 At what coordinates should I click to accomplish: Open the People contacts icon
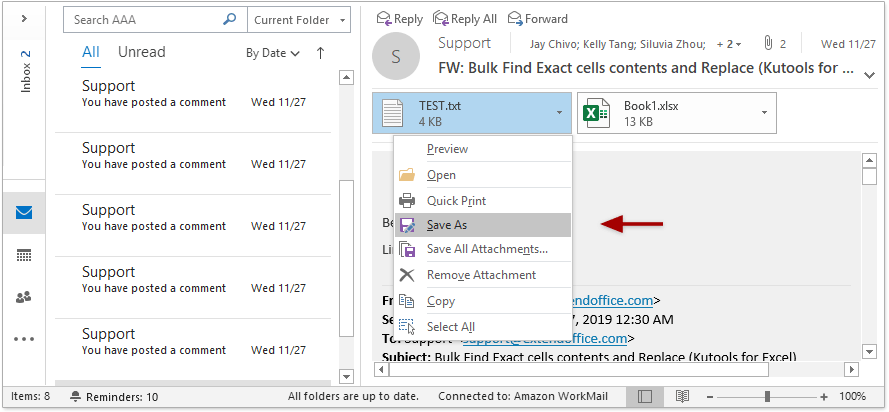[x=24, y=297]
